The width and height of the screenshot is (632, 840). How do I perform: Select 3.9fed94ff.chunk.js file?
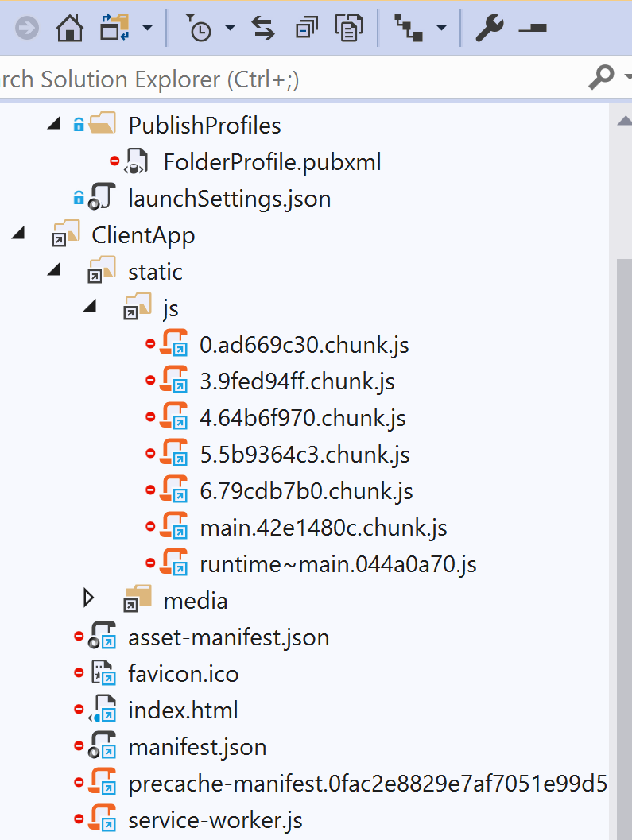297,381
